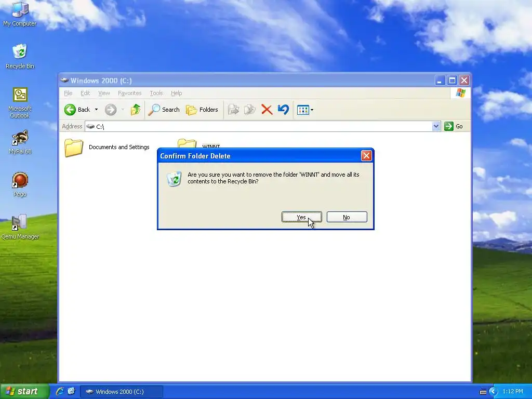Select MyPal 68 desktop shortcut

pyautogui.click(x=20, y=142)
